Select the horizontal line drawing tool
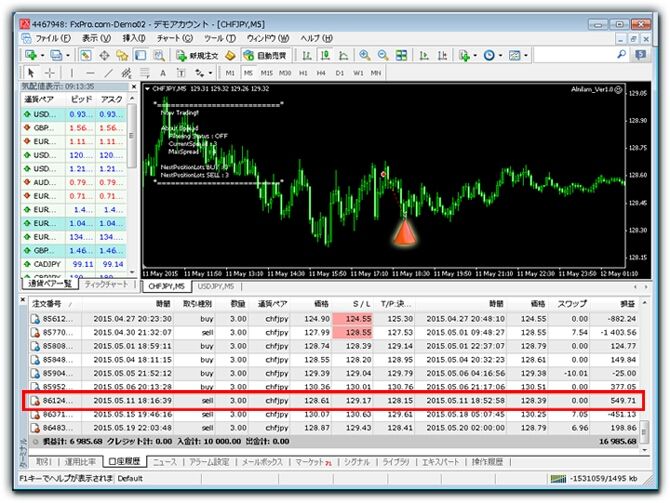670x503 pixels. click(90, 73)
